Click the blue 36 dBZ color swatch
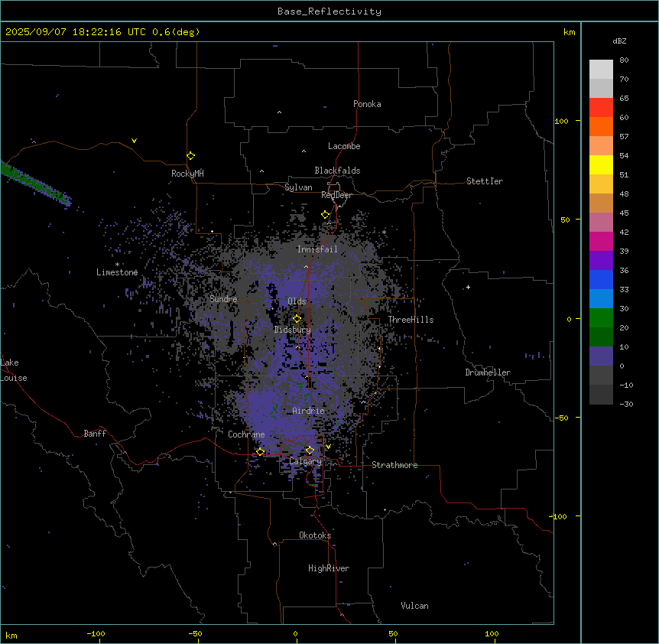This screenshot has height=644, width=659. point(601,279)
